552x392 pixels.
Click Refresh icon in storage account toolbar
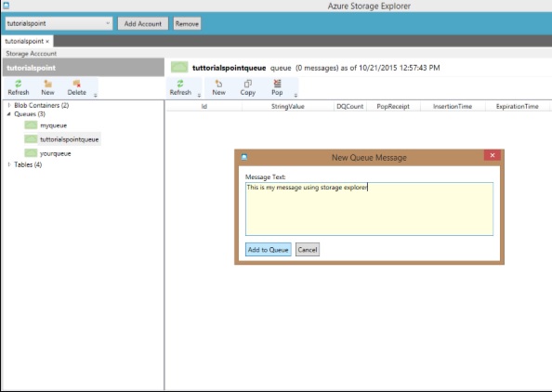point(19,84)
